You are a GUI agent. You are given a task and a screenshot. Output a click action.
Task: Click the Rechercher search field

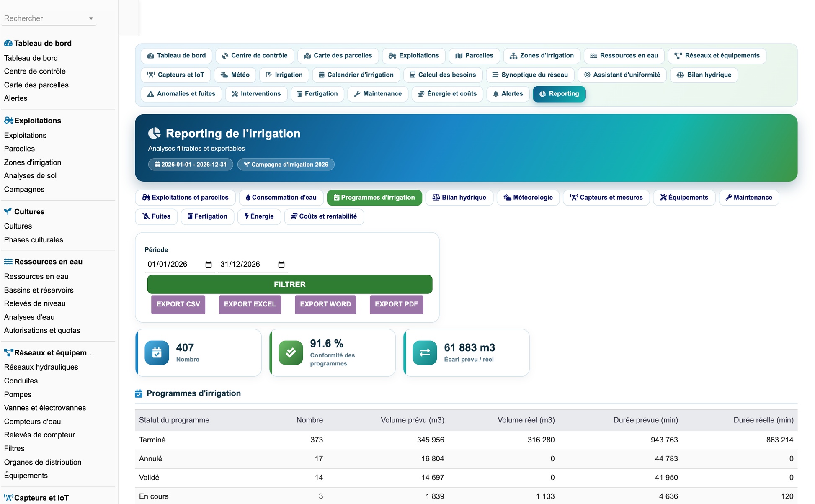coord(49,18)
